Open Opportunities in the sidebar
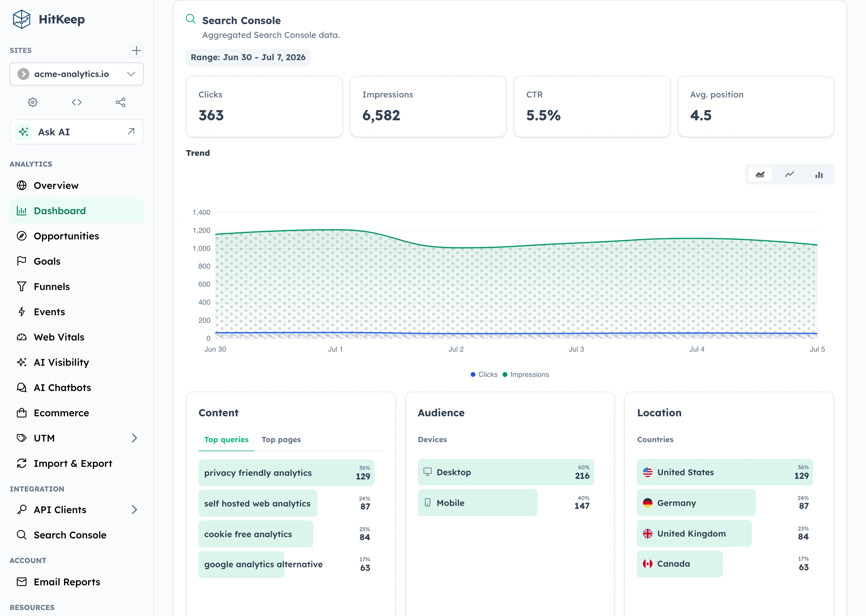866x616 pixels. (x=77, y=236)
